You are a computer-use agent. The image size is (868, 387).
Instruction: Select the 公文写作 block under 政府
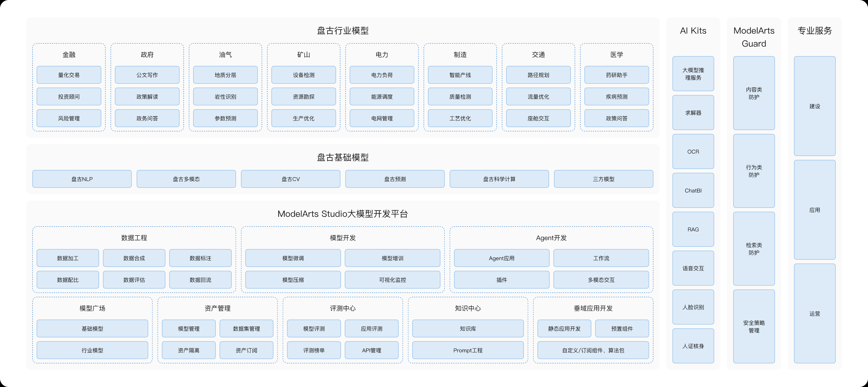click(x=147, y=75)
